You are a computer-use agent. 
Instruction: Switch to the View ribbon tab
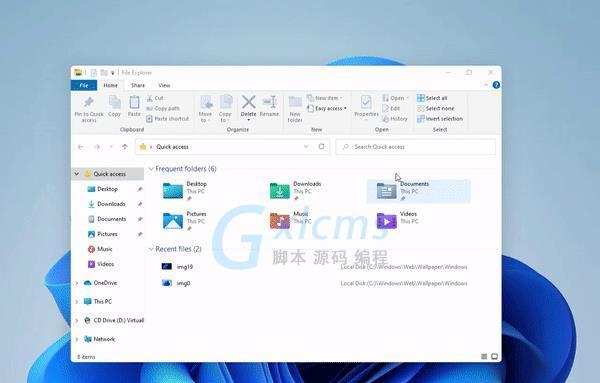(164, 85)
